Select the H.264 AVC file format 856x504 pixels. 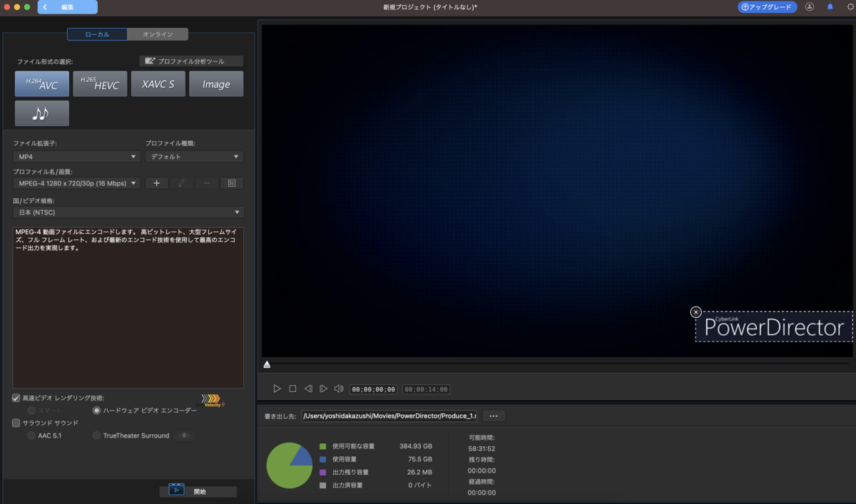point(42,83)
